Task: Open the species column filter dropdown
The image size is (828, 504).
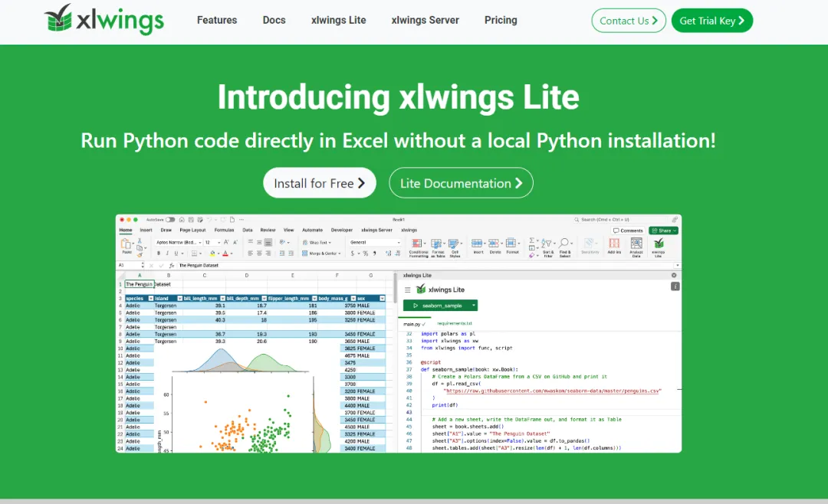Action: coord(150,299)
